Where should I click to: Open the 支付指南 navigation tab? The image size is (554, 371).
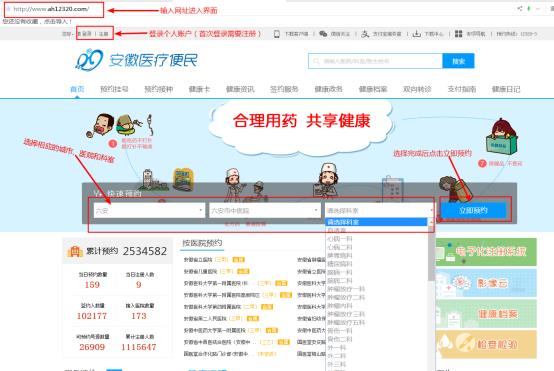(462, 89)
